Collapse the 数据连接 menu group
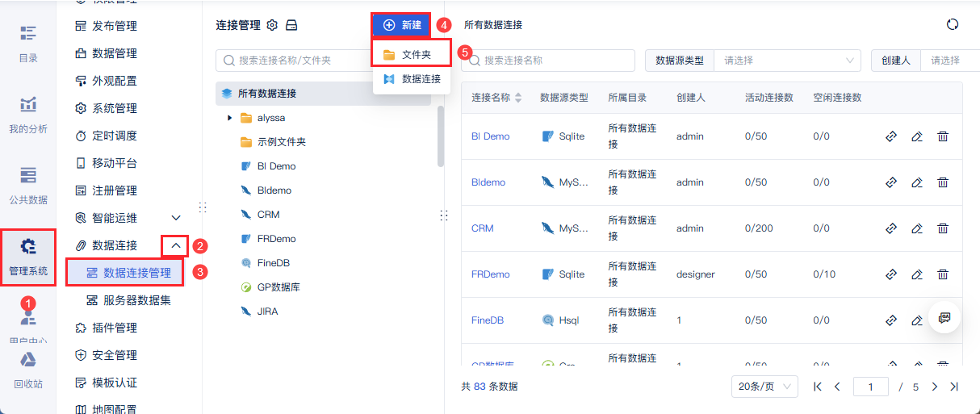 [x=177, y=245]
